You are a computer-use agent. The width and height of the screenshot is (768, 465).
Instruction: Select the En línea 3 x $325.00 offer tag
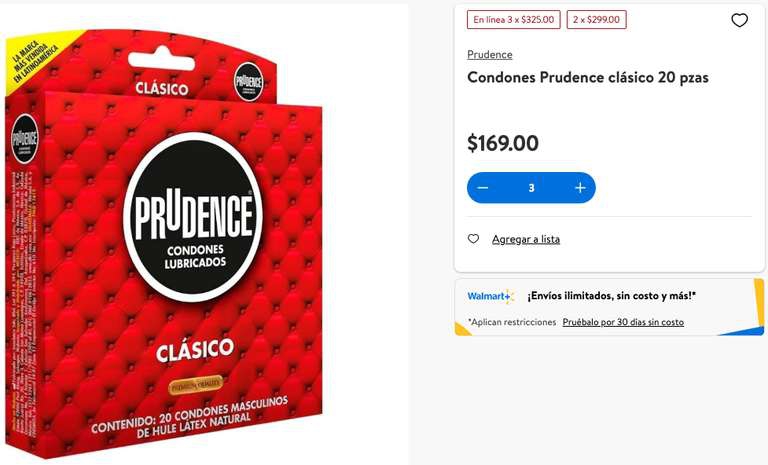click(x=513, y=20)
